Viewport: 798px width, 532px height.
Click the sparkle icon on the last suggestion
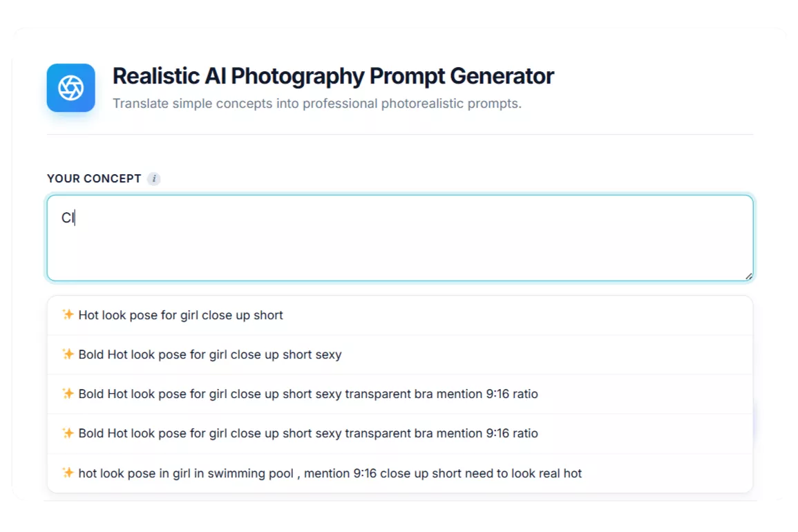[68, 473]
